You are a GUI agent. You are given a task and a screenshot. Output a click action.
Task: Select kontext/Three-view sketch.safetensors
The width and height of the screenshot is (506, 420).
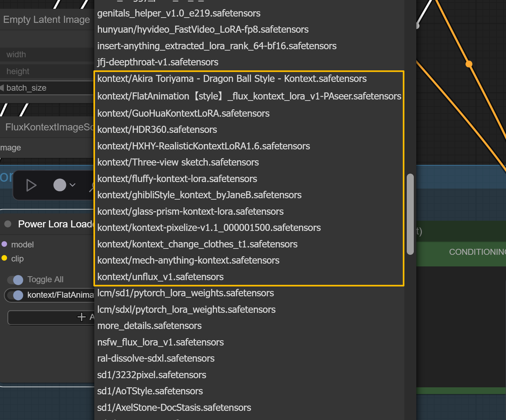tap(249, 162)
